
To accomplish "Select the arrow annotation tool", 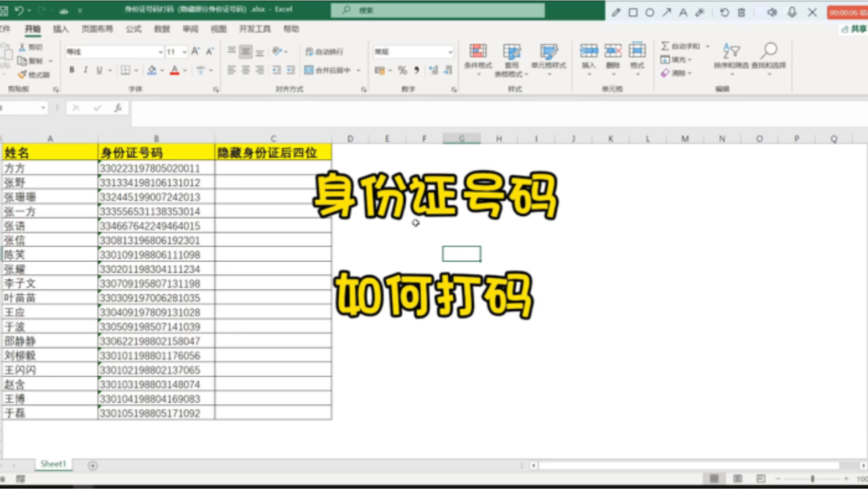I will click(x=667, y=13).
